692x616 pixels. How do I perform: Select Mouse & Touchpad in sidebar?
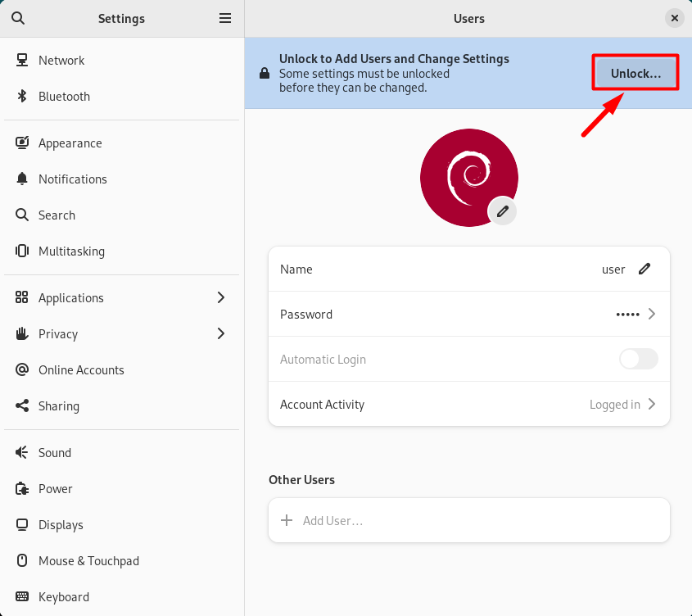click(122, 561)
